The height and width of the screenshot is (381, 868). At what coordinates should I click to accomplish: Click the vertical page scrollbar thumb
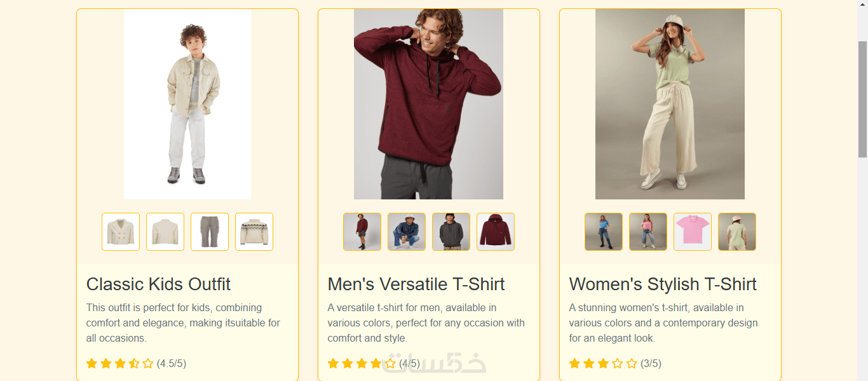pos(862,98)
